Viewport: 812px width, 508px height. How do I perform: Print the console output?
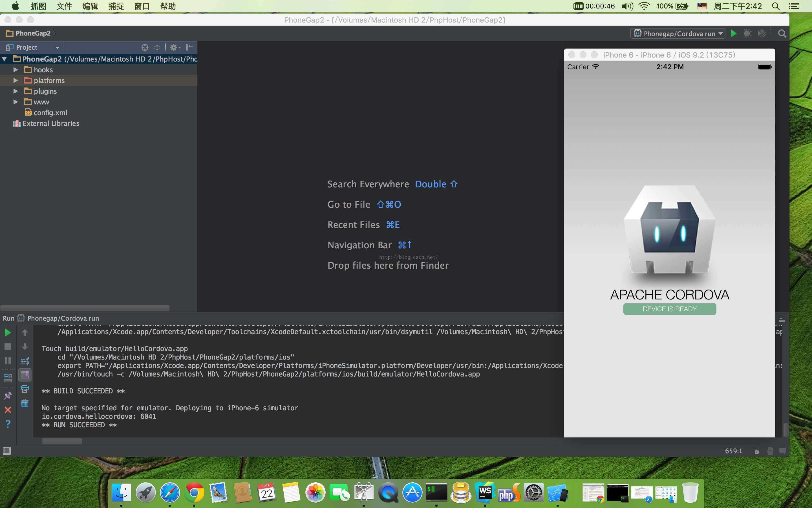25,389
